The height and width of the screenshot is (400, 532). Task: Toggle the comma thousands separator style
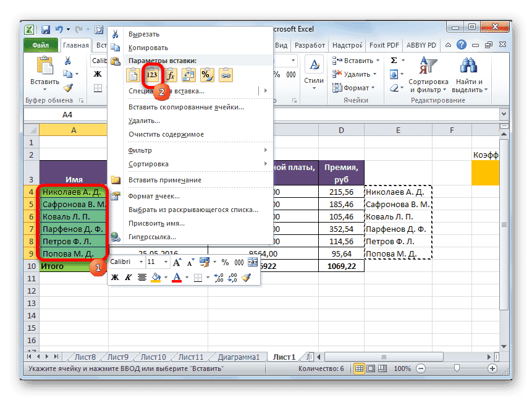pyautogui.click(x=239, y=262)
